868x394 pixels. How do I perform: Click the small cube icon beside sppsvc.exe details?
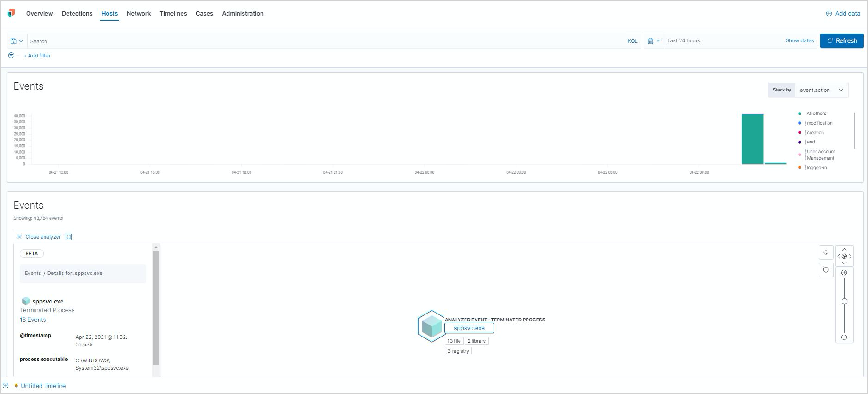(x=26, y=301)
